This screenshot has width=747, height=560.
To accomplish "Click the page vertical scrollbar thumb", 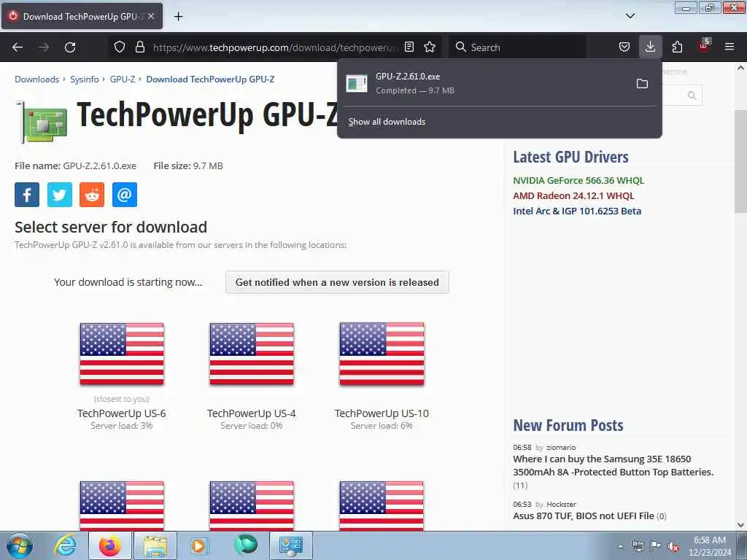I will click(x=740, y=161).
